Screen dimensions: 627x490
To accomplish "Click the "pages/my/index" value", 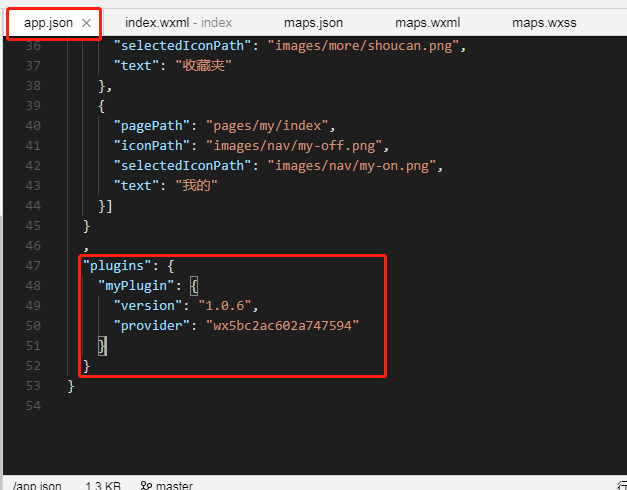I will pos(267,126).
